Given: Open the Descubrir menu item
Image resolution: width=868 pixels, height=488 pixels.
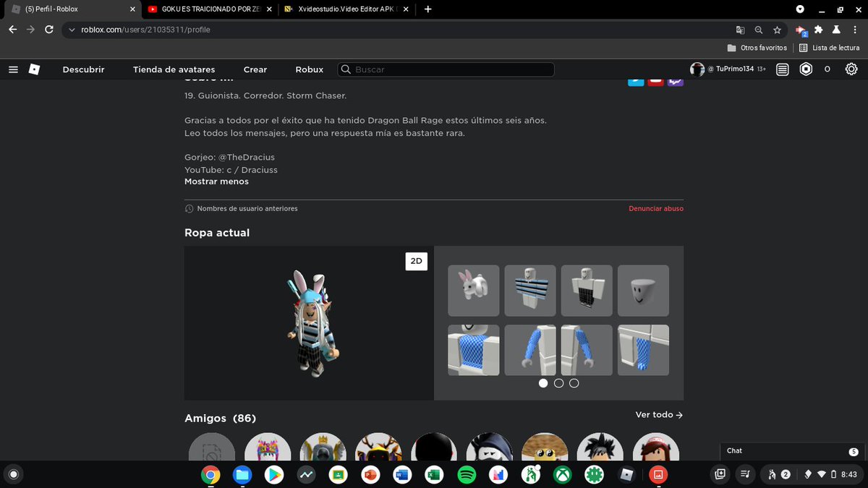Looking at the screenshot, I should pos(83,69).
